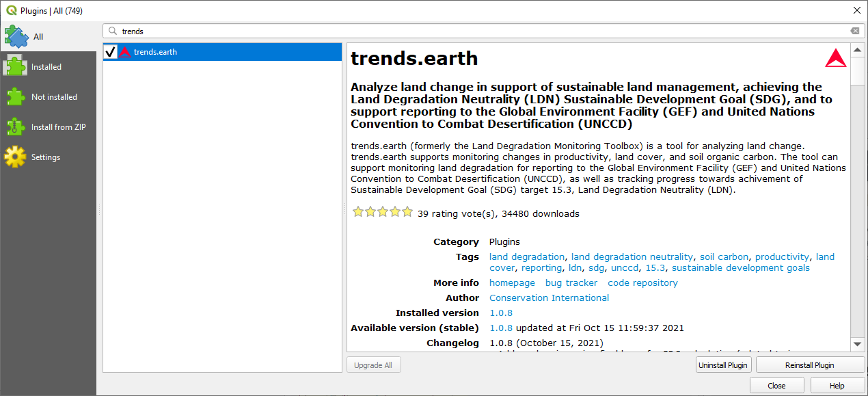
Task: Open the Not installed tab
Action: click(x=54, y=97)
